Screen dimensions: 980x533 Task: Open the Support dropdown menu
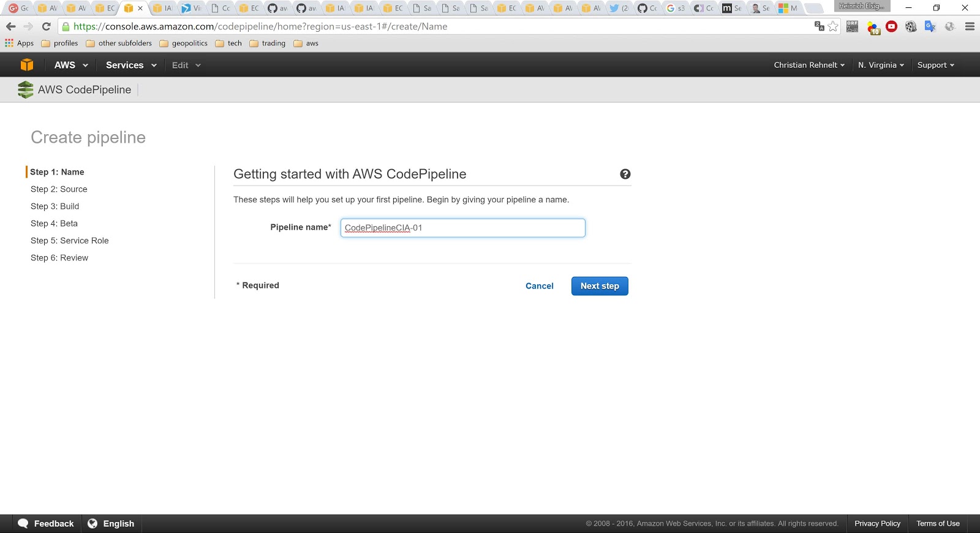pos(935,65)
